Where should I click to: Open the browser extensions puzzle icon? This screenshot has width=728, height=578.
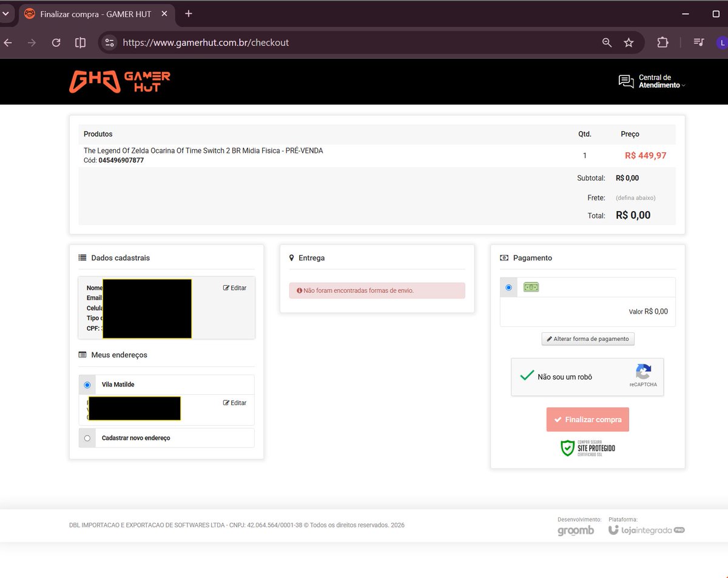point(662,42)
